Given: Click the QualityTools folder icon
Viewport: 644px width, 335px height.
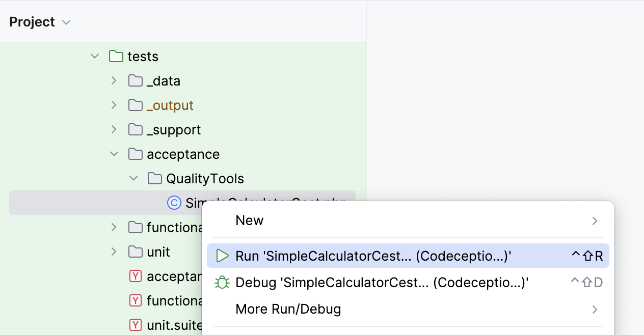Looking at the screenshot, I should [x=155, y=178].
